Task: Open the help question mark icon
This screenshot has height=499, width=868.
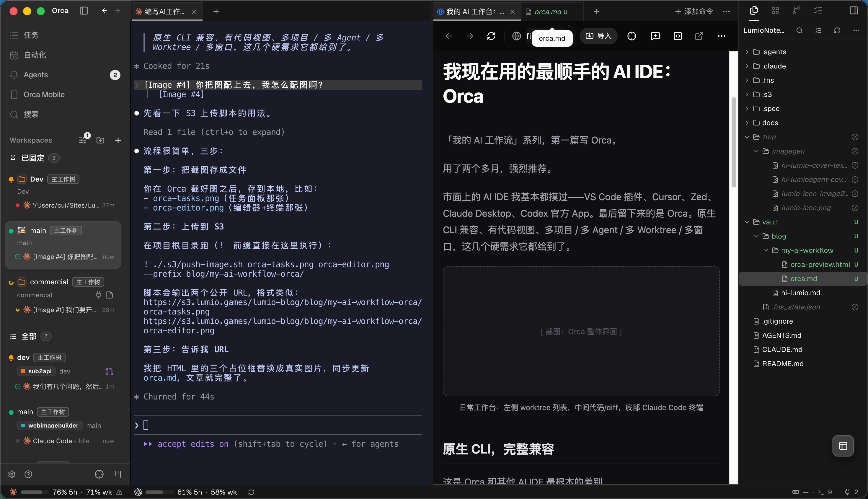Action: (x=28, y=474)
